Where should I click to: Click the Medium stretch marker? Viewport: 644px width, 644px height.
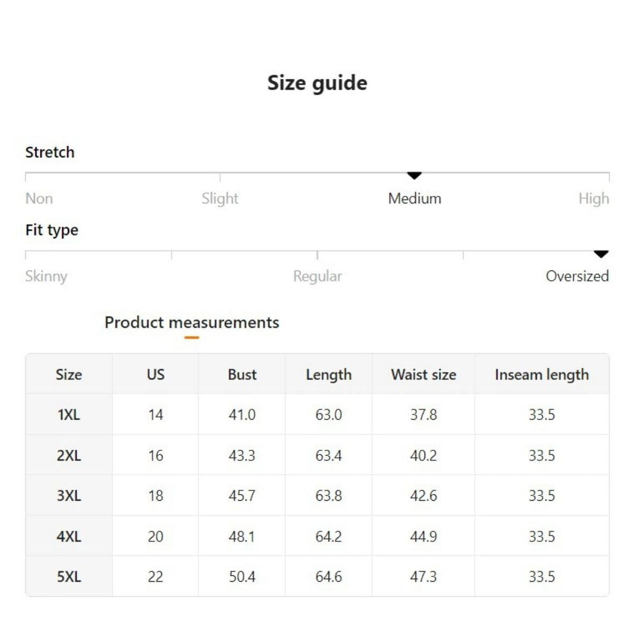(414, 175)
